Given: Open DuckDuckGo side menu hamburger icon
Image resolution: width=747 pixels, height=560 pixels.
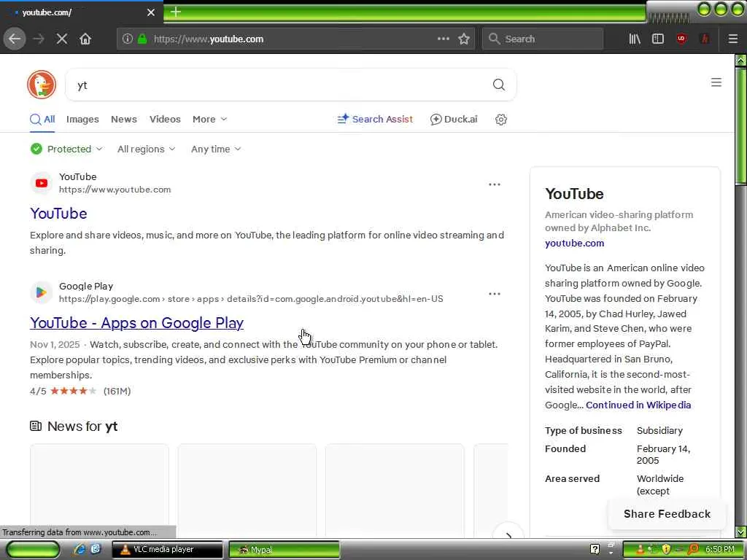Looking at the screenshot, I should click(x=716, y=82).
